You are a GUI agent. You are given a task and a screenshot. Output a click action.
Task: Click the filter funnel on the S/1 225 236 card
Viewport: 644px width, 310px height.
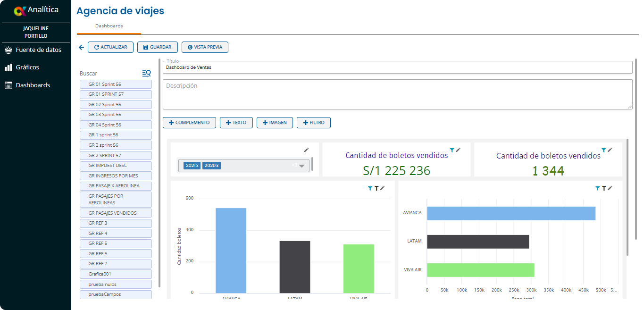tap(452, 150)
